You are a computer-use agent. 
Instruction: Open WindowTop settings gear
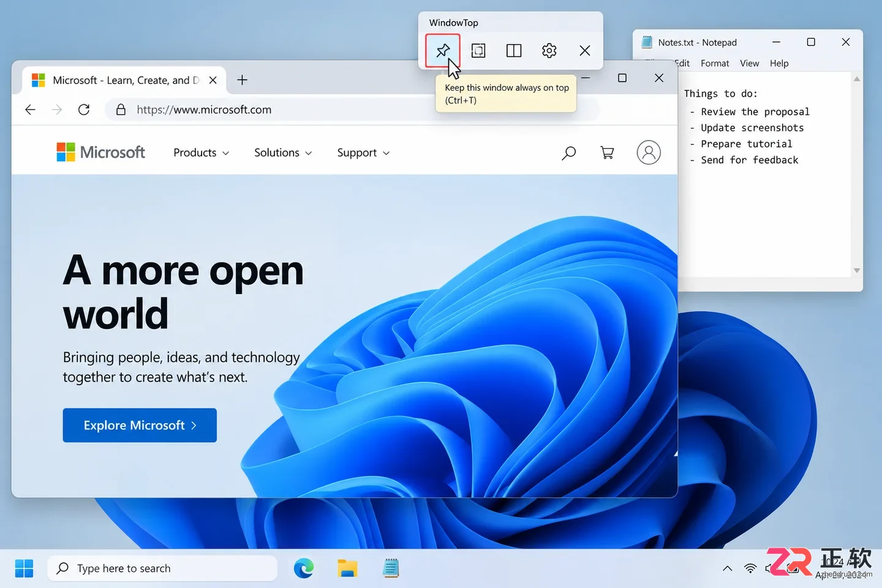[549, 50]
